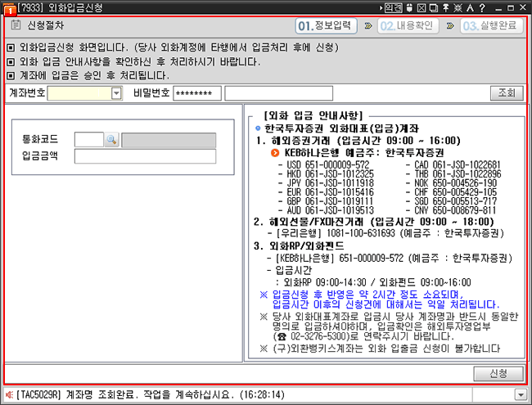Click the HKD 061-JSD-1012325 account line
Image resolution: width=532 pixels, height=405 pixels.
coord(326,174)
